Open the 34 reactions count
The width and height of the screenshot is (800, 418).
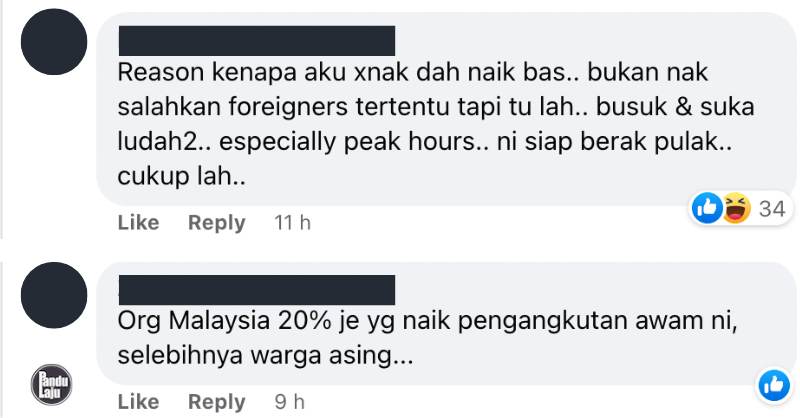[x=771, y=209]
